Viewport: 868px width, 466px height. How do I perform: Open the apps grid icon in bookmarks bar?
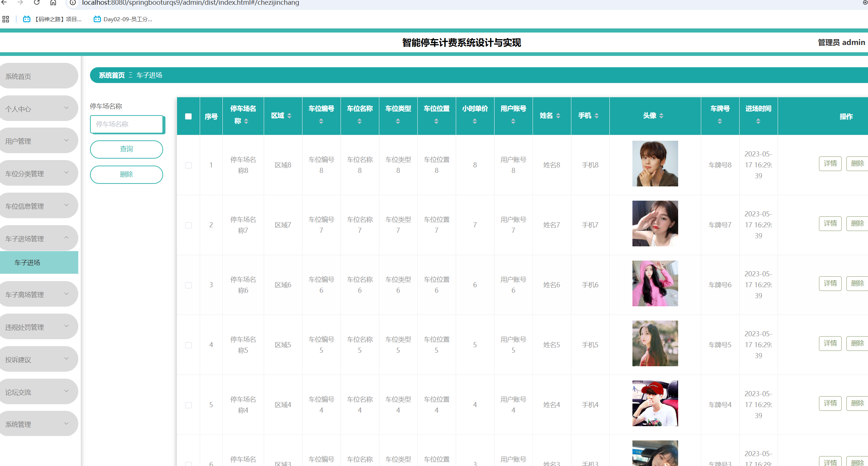pyautogui.click(x=5, y=19)
